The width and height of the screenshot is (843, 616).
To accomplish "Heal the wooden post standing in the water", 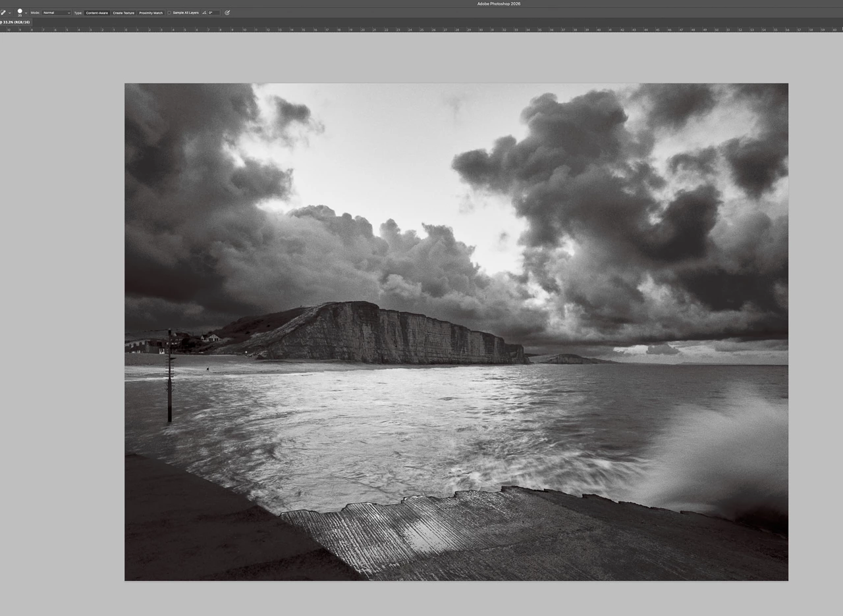I will 169,376.
